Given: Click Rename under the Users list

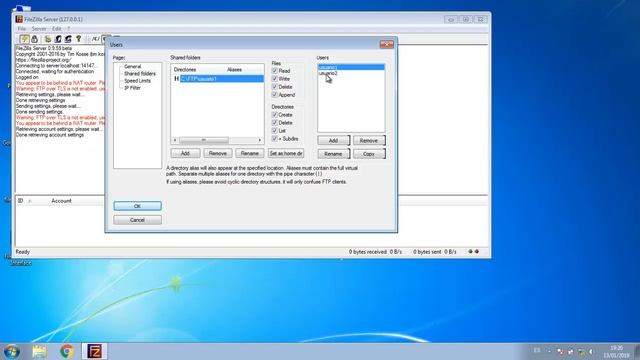Looking at the screenshot, I should (x=333, y=154).
